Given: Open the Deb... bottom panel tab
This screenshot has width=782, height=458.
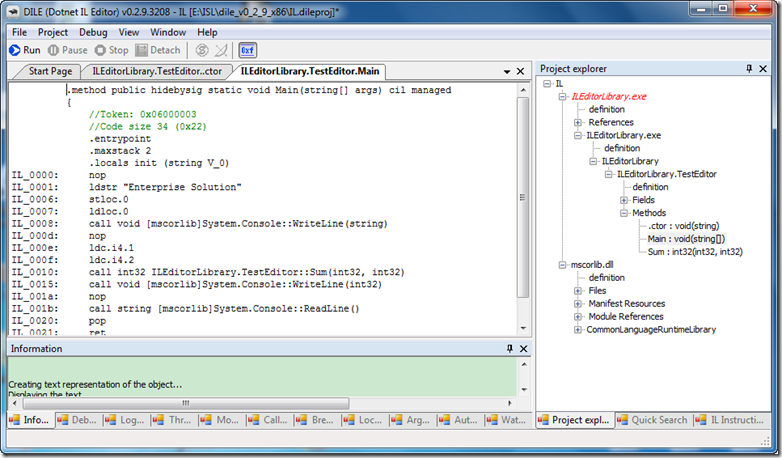Looking at the screenshot, I should 77,420.
